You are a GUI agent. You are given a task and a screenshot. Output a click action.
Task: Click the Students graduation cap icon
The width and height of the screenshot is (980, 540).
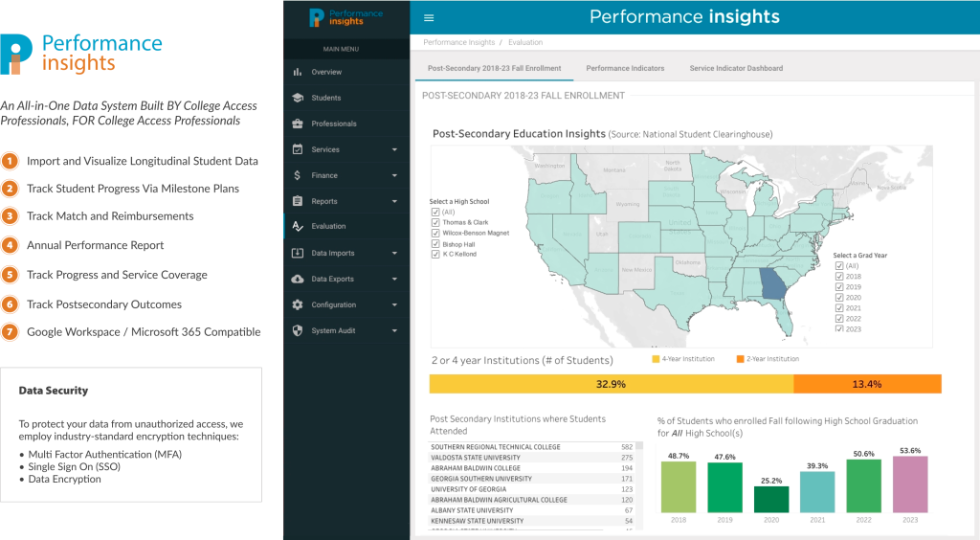coord(298,98)
